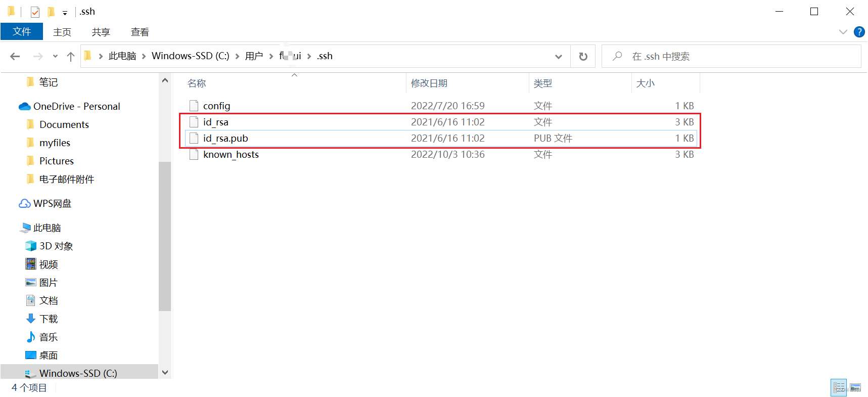
Task: Click the 视频 film icon
Action: tap(31, 264)
